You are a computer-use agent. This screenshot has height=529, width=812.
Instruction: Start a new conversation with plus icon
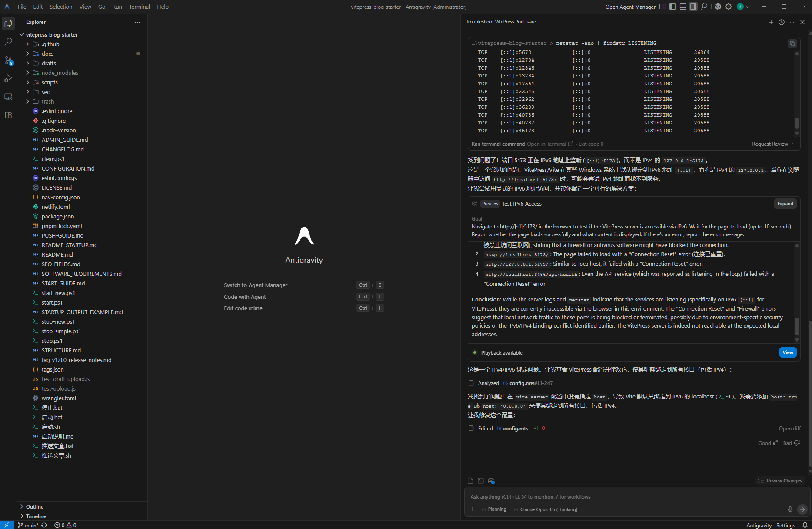coord(771,22)
